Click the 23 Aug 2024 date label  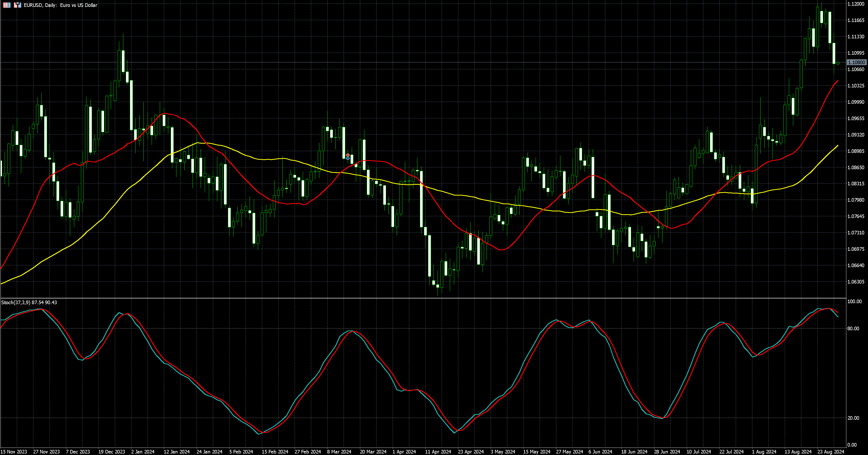[x=830, y=452]
